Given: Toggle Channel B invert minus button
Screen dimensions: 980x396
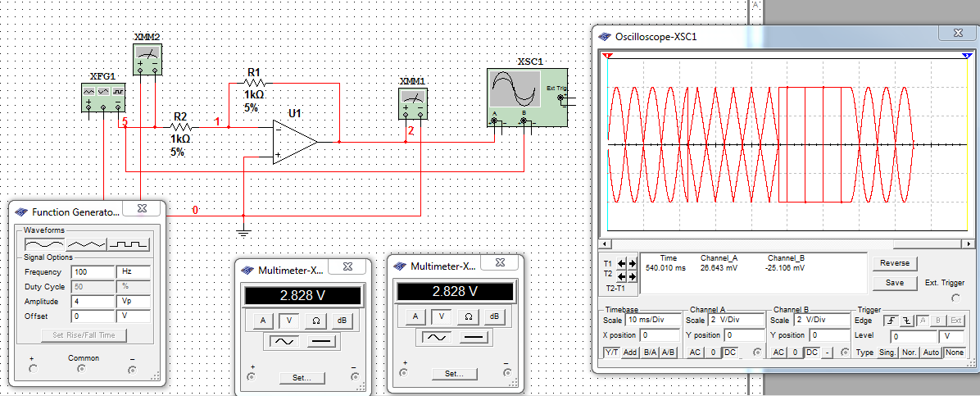Looking at the screenshot, I should [828, 353].
